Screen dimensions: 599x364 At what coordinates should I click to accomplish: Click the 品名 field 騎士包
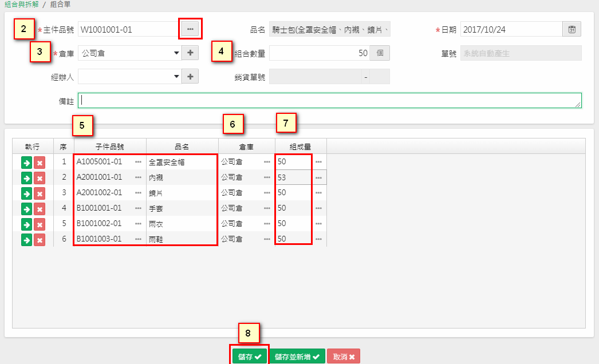pos(330,29)
